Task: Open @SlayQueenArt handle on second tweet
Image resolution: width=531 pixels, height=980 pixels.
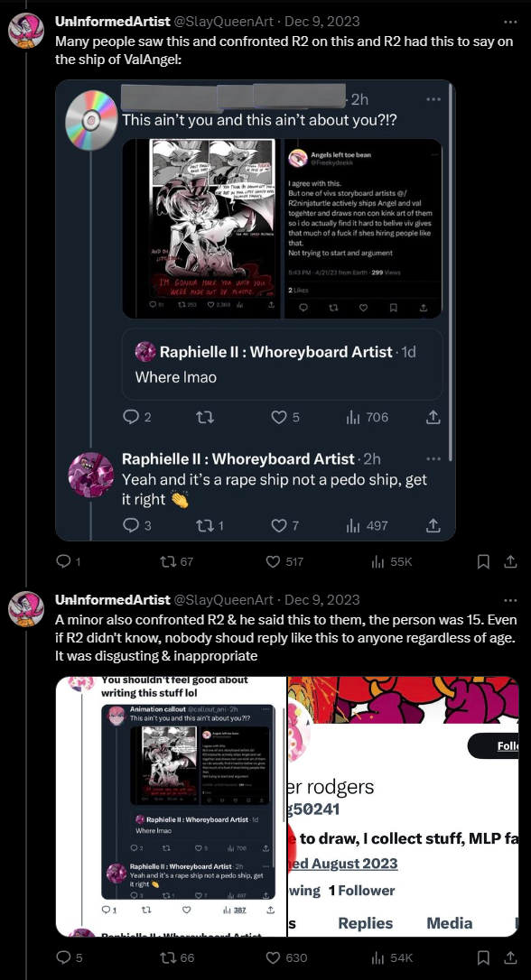Action: pos(224,600)
